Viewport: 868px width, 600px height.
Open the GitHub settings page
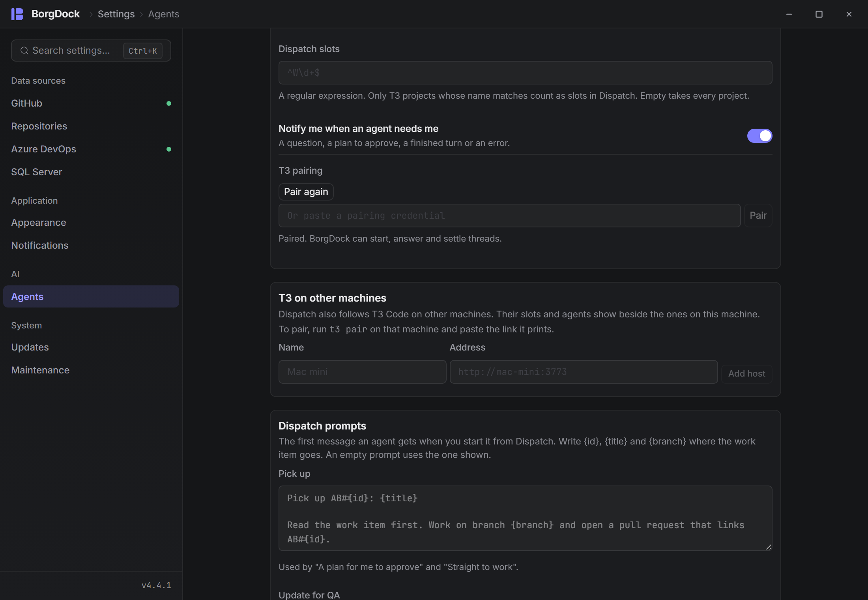point(91,103)
